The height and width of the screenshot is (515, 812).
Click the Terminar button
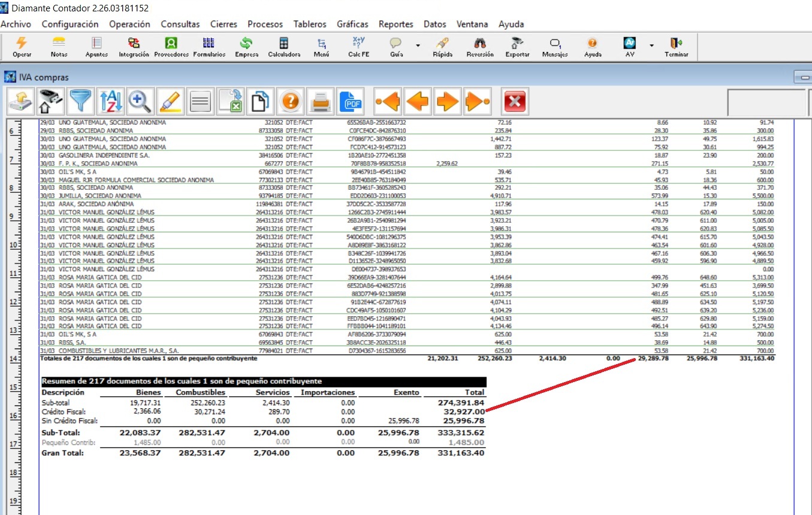point(676,47)
